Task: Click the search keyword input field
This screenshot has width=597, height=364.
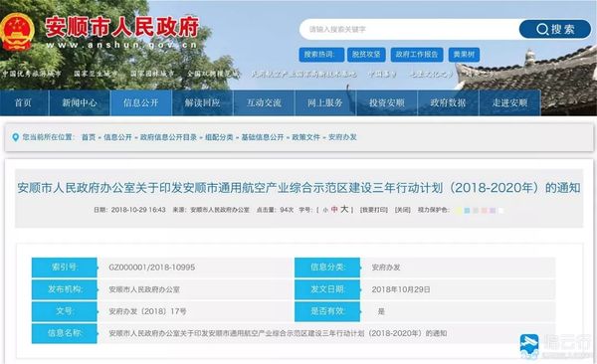Action: (409, 29)
